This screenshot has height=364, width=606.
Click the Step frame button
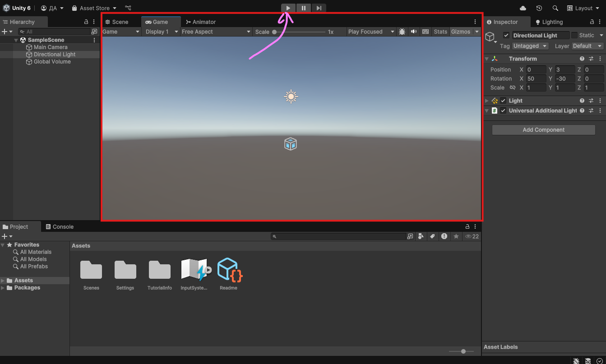pyautogui.click(x=319, y=8)
